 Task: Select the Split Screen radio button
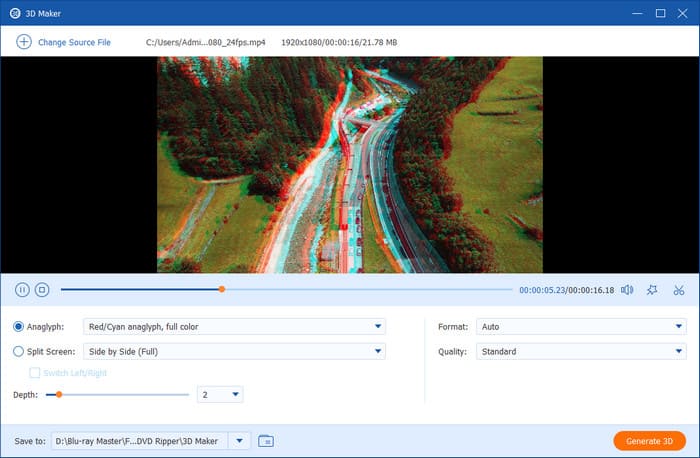click(19, 351)
